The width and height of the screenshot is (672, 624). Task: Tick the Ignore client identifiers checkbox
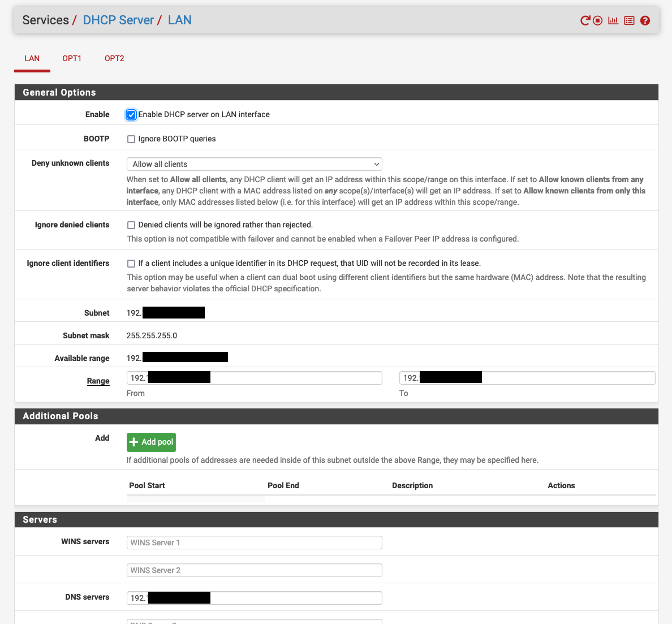point(131,264)
